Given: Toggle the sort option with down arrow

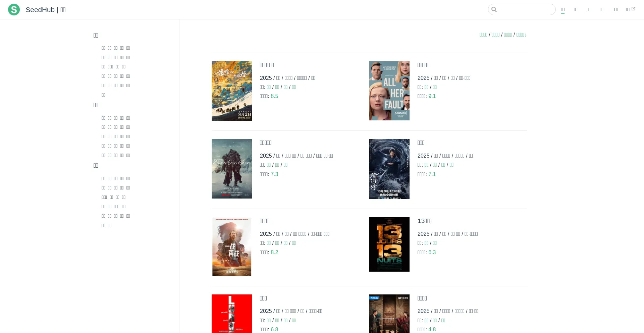Looking at the screenshot, I should click(521, 35).
